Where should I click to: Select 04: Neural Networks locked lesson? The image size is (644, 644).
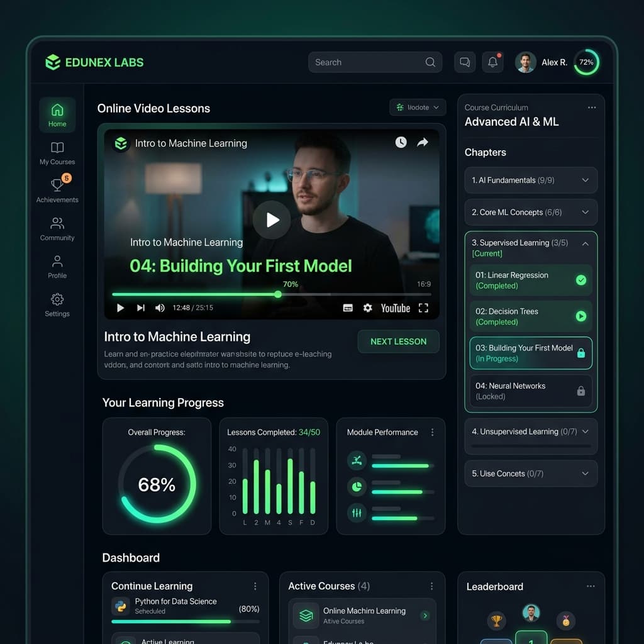point(531,391)
